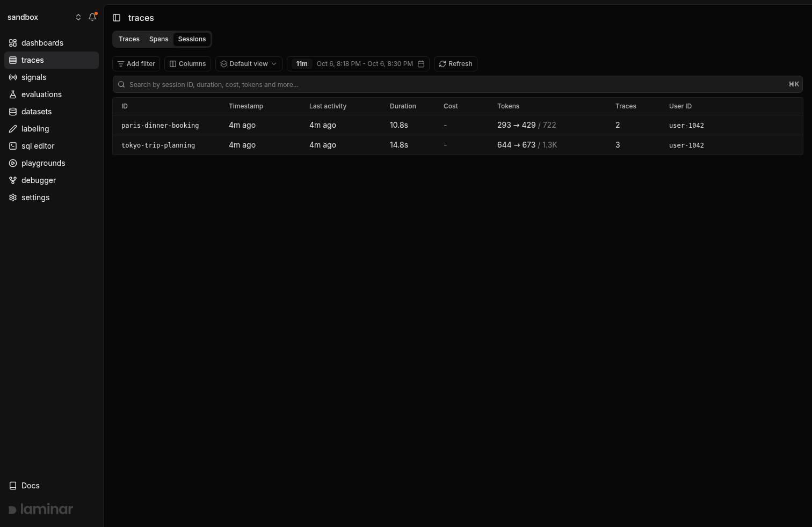Click the Docs book icon
This screenshot has width=812, height=527.
13,486
